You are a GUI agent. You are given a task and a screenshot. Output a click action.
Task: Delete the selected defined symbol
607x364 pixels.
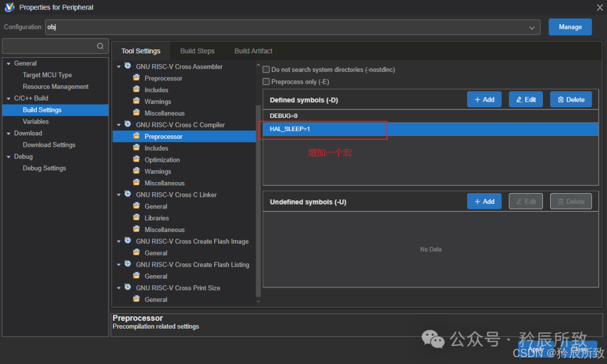click(x=571, y=99)
